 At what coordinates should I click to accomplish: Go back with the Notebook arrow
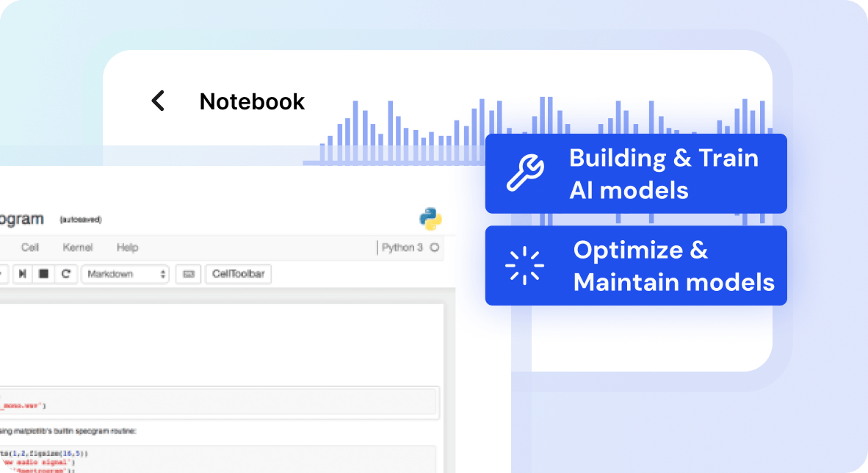coord(158,101)
